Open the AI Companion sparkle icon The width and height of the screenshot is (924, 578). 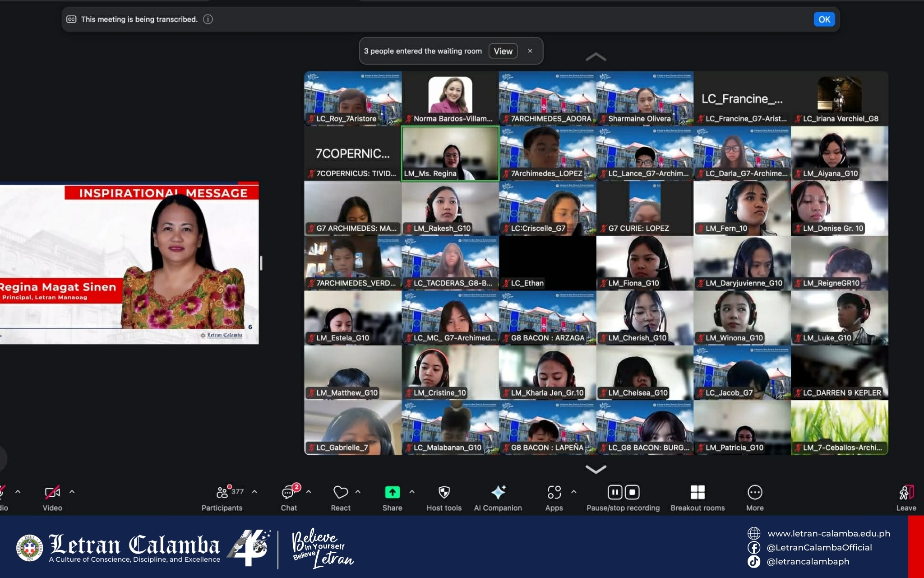pos(498,493)
